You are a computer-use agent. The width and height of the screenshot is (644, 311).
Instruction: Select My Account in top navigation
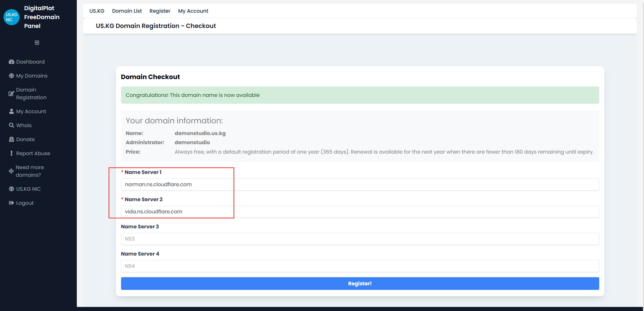[x=193, y=11]
